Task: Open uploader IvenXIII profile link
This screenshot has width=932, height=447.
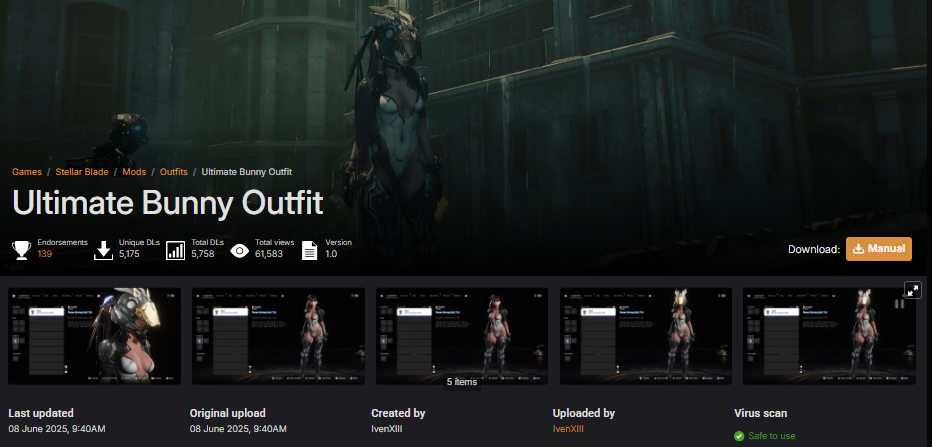Action: pos(568,429)
